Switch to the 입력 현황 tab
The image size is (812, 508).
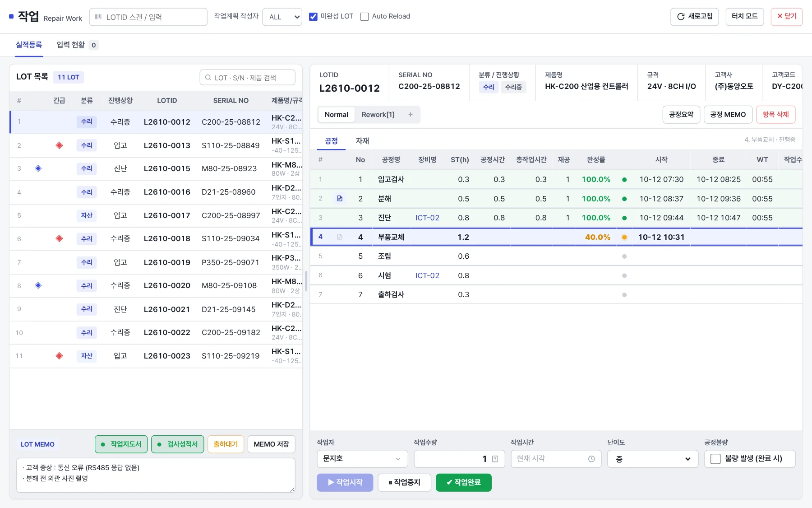[77, 45]
